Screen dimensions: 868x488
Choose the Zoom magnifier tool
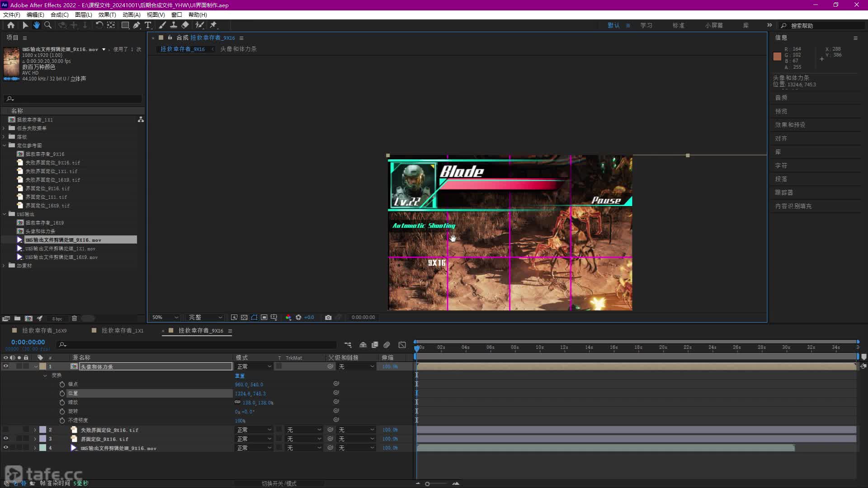48,25
